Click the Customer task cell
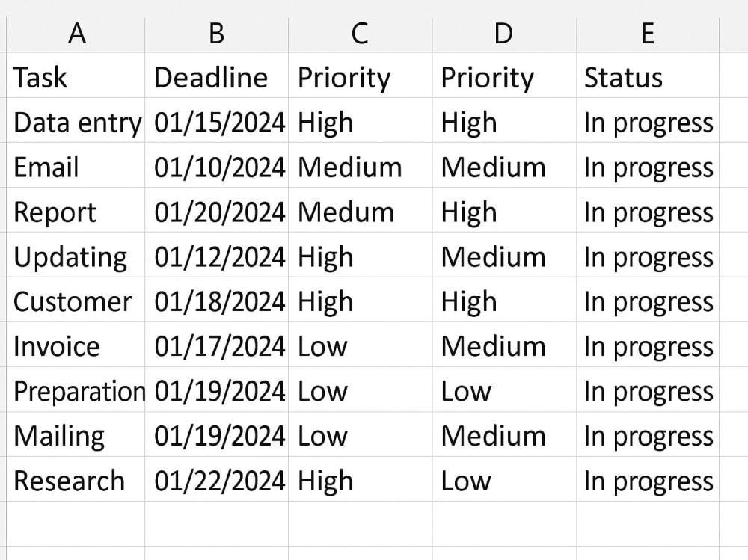 [x=76, y=300]
